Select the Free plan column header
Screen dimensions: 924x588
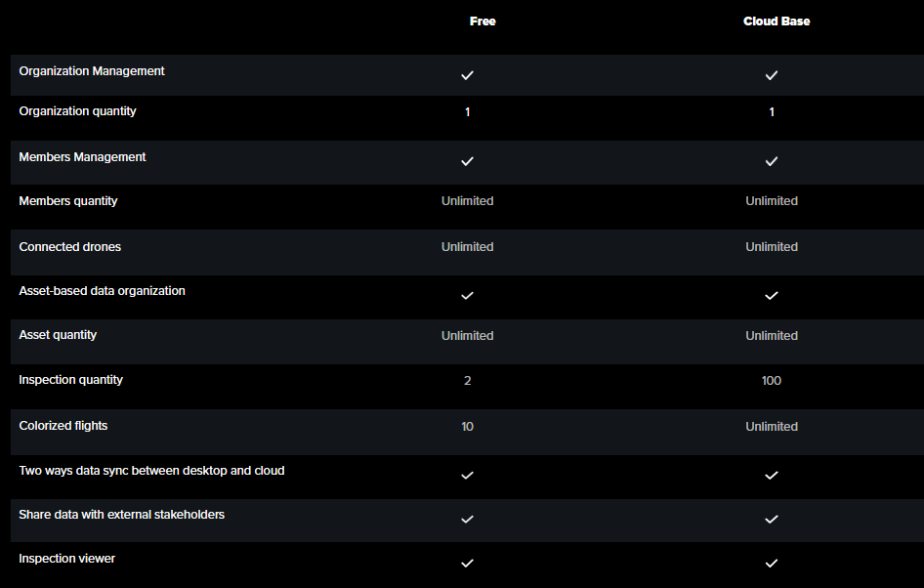tap(483, 21)
